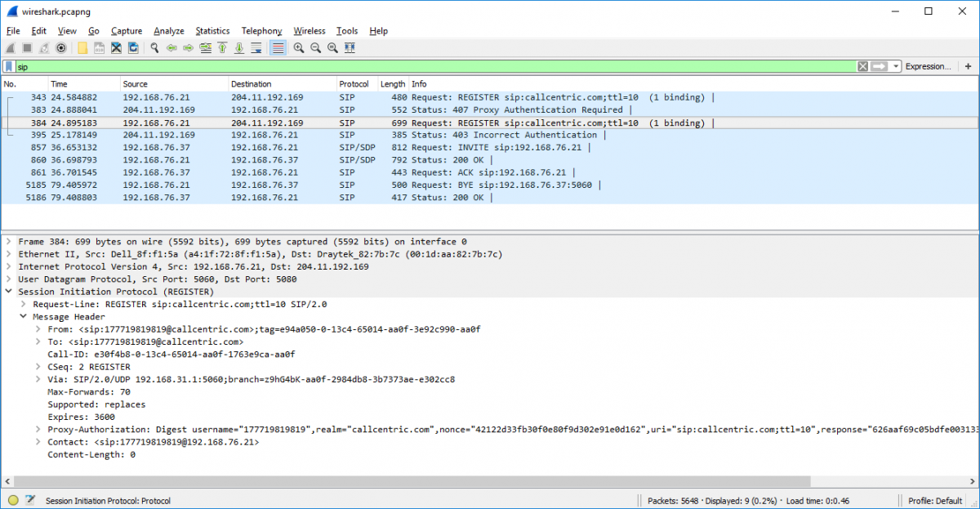980x509 pixels.
Task: Toggle packet list colorization
Action: (x=278, y=48)
